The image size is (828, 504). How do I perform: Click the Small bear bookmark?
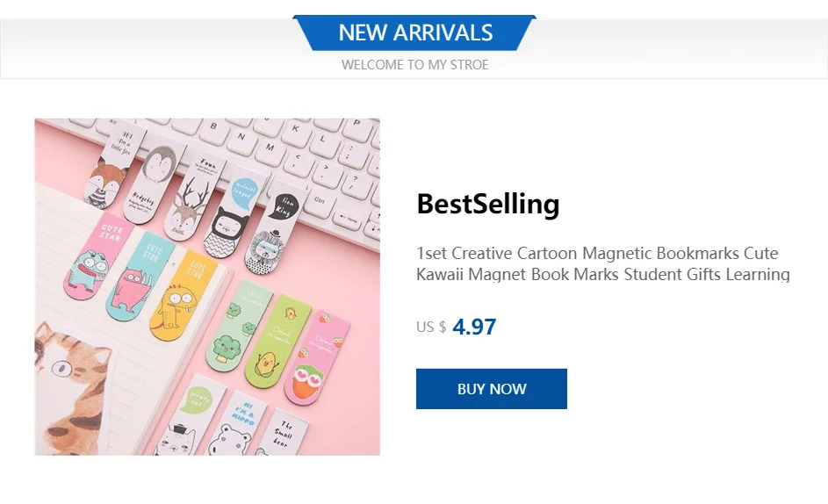[x=280, y=433]
